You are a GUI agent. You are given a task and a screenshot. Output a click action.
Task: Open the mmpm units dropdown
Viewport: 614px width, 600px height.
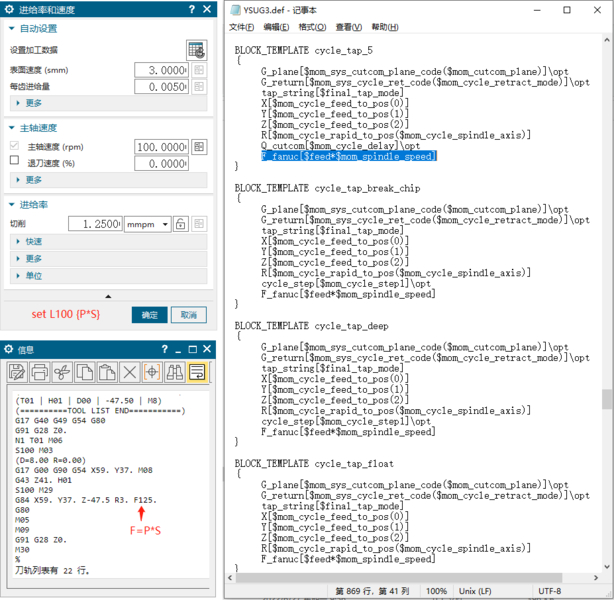(147, 224)
